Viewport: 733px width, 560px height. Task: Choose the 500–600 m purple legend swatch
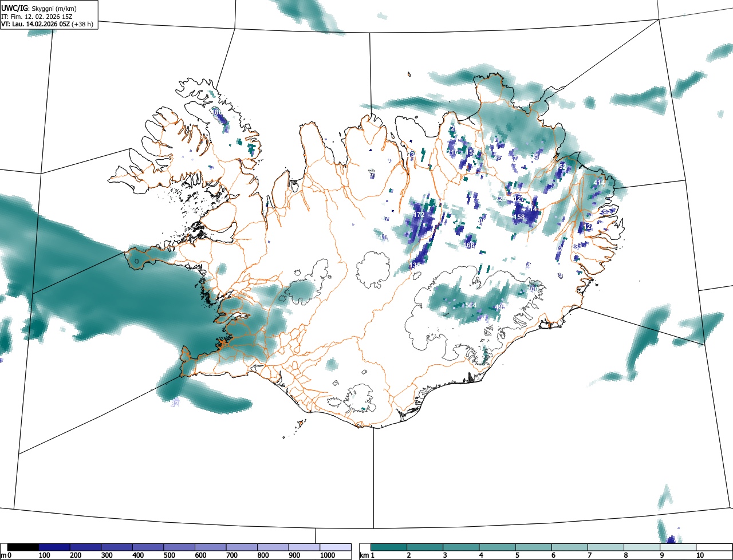[179, 547]
